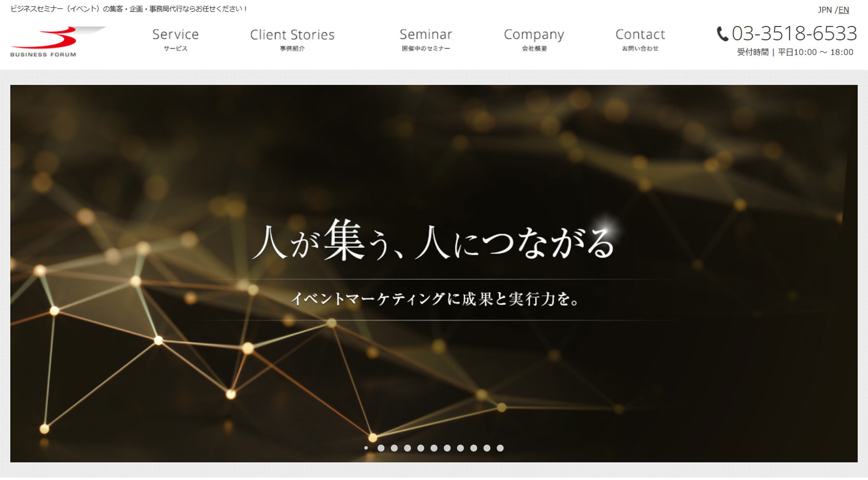The width and height of the screenshot is (868, 480).
Task: Click the phone handset icon
Action: point(722,34)
